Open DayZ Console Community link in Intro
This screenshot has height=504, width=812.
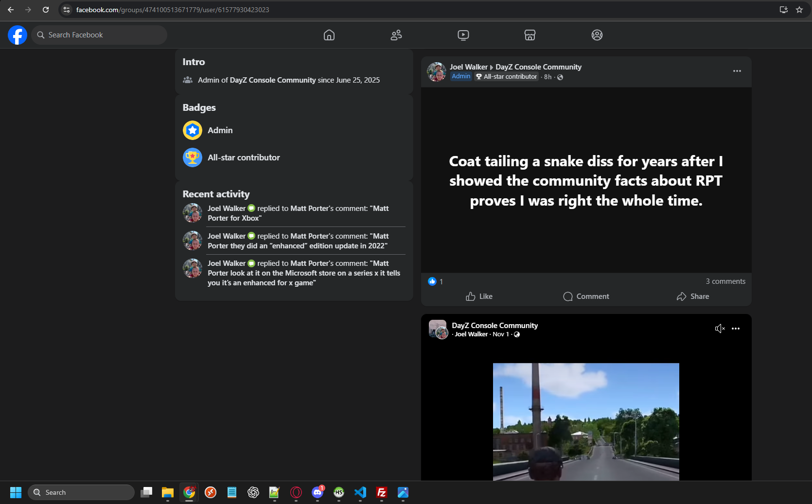(x=273, y=80)
